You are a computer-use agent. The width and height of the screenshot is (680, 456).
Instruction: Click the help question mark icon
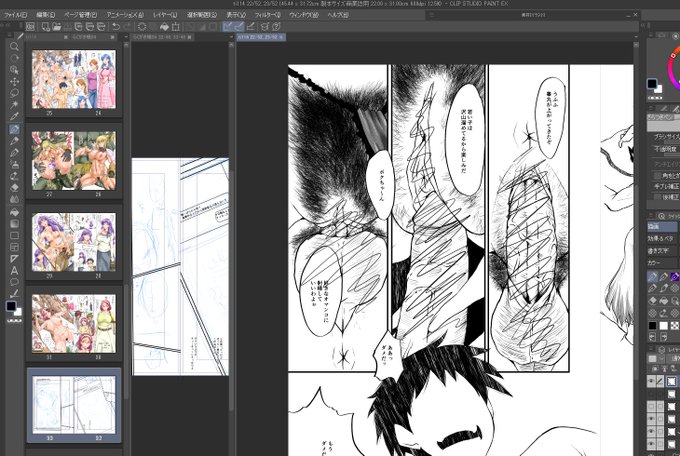(x=277, y=27)
